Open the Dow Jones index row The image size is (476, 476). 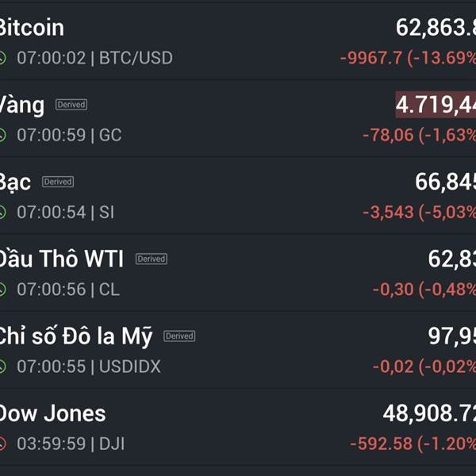click(x=238, y=427)
